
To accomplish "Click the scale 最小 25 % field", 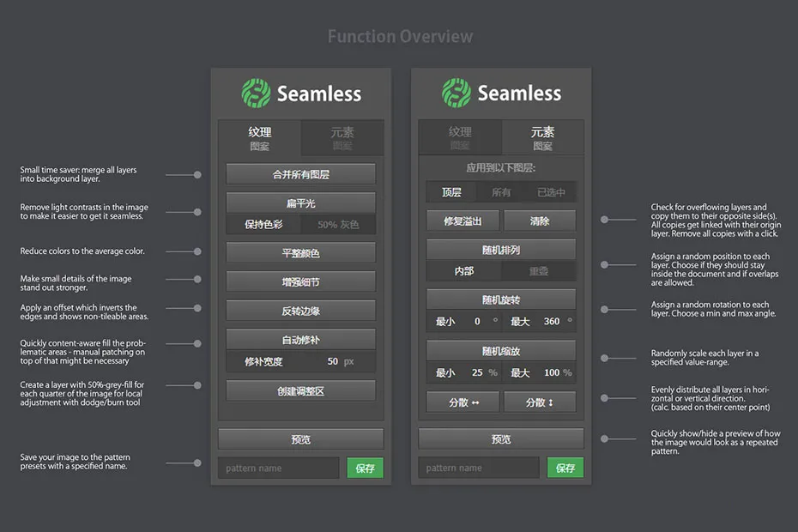I will [x=464, y=372].
